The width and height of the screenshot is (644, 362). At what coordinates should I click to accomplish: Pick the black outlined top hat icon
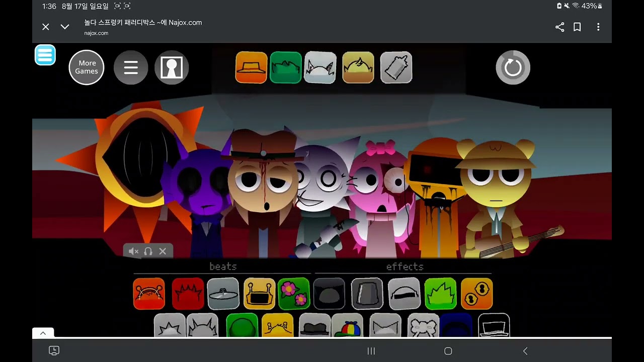point(494,325)
